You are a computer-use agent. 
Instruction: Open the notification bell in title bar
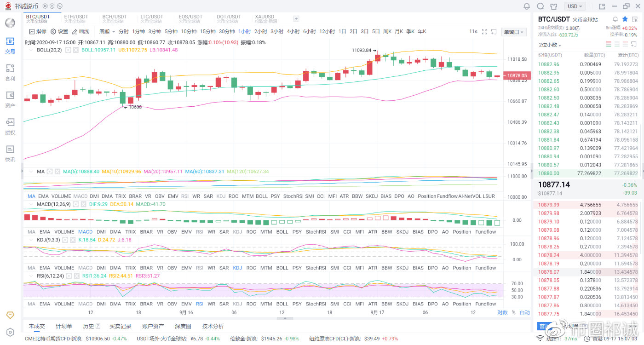(x=527, y=6)
